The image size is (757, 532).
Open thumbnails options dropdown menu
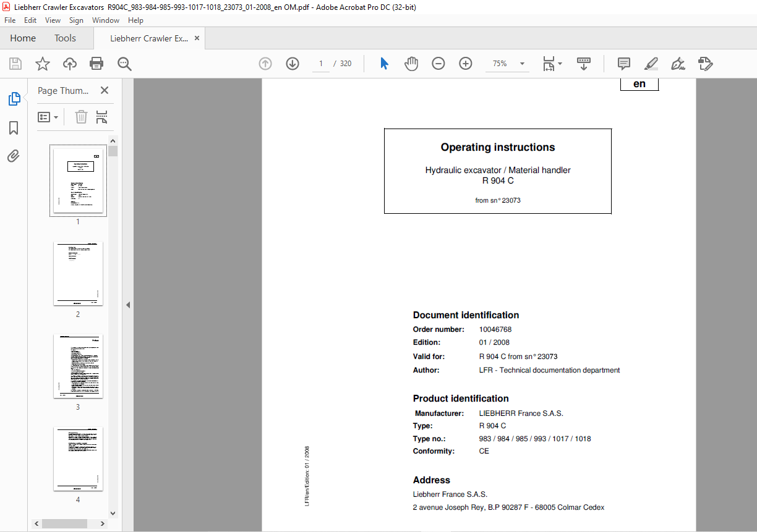coord(48,117)
